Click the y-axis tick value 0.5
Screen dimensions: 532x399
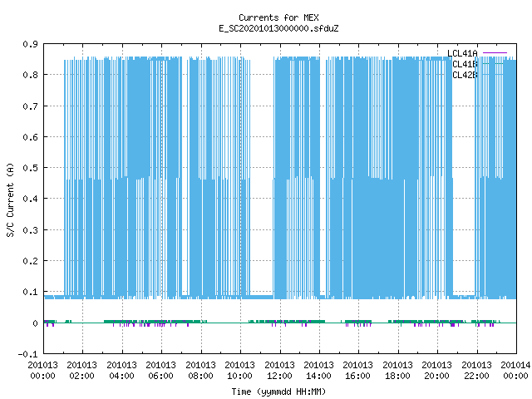(30, 168)
